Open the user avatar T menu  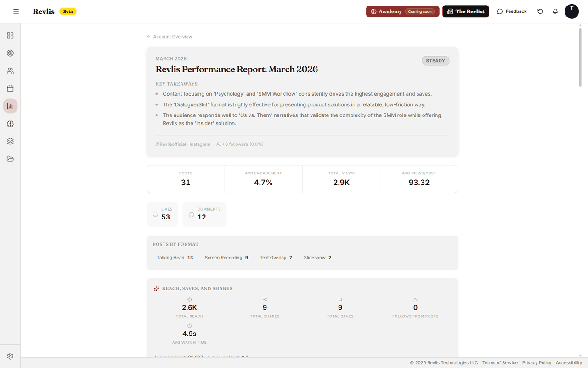[571, 11]
